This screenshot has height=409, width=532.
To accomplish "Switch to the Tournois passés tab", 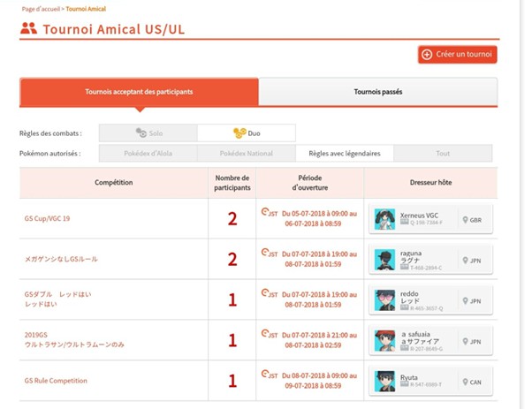I will click(x=378, y=92).
